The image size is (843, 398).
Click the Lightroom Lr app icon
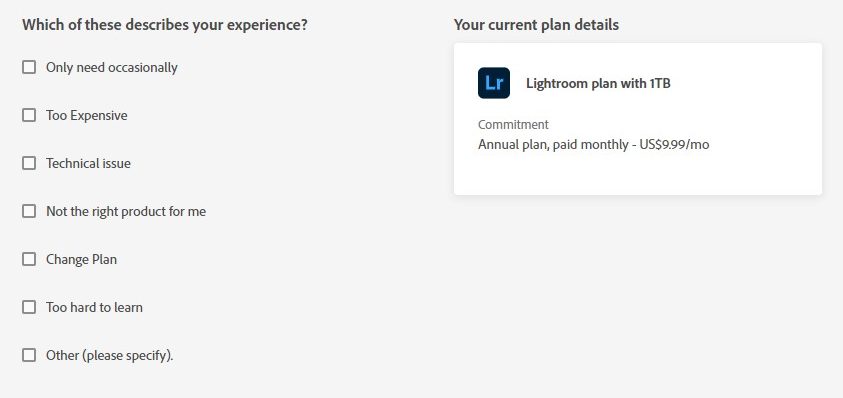click(x=494, y=83)
